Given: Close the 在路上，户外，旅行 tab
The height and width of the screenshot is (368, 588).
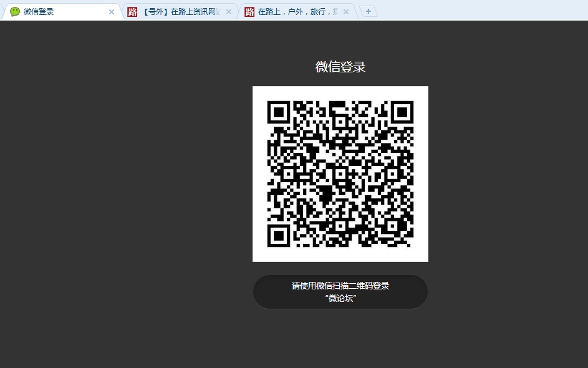Looking at the screenshot, I should (x=346, y=12).
